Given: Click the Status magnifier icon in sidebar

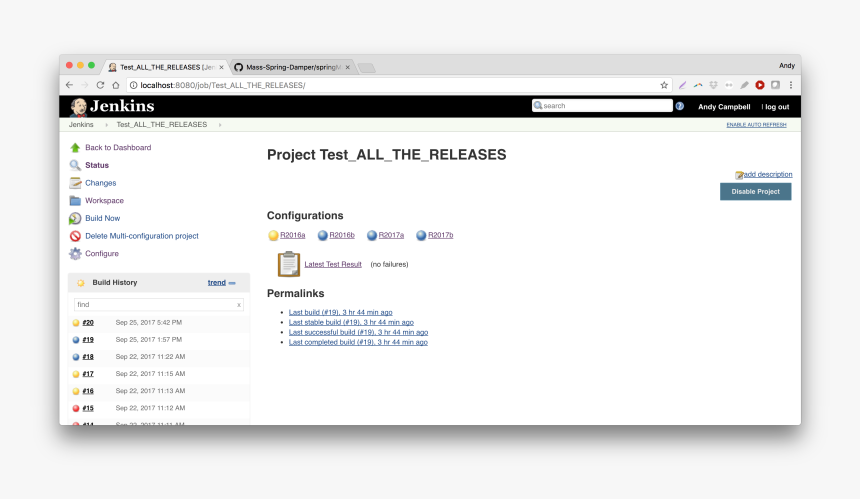Looking at the screenshot, I should click(x=75, y=165).
